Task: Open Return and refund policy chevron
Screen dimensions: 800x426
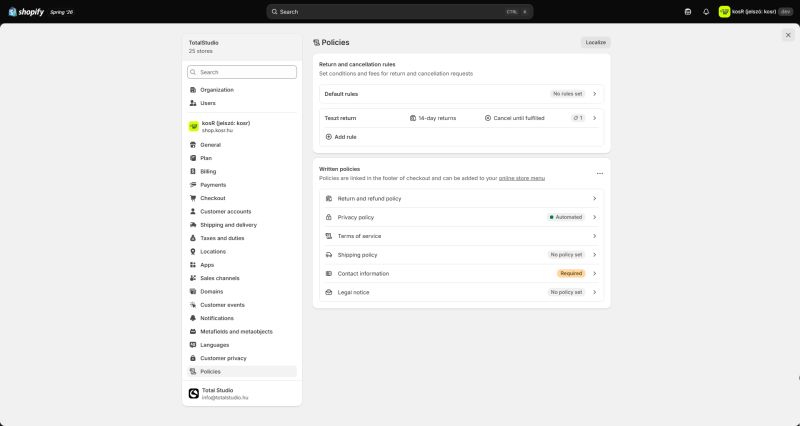Action: point(594,198)
